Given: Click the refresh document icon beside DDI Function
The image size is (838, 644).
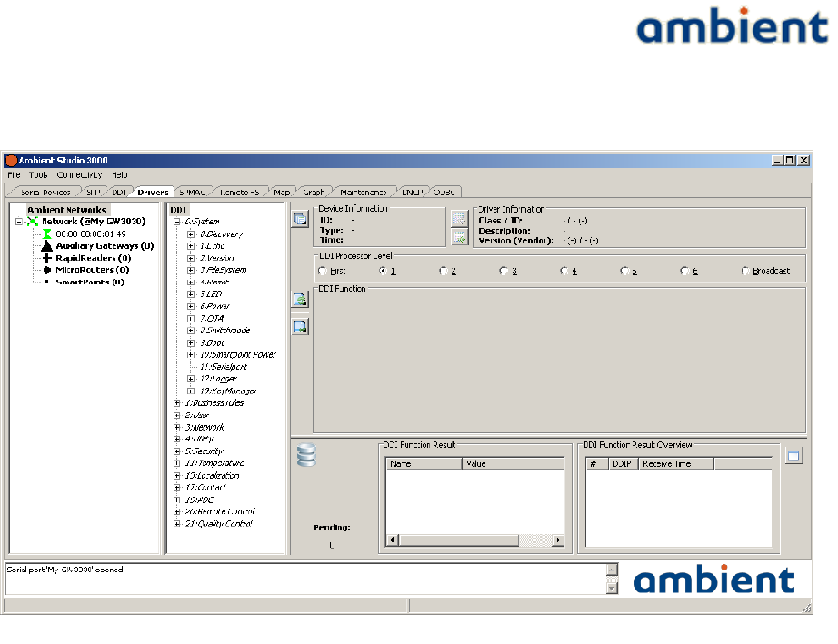Looking at the screenshot, I should (x=300, y=300).
